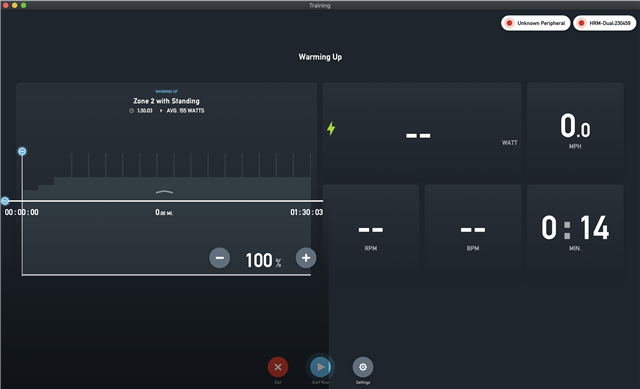Viewport: 640px width, 389px height.
Task: Select the blue handle on the vertical axis
Action: tap(22, 151)
